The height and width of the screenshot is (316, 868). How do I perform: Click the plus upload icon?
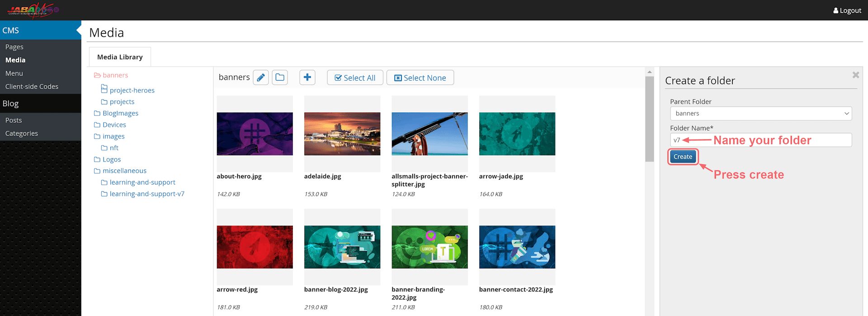(307, 77)
